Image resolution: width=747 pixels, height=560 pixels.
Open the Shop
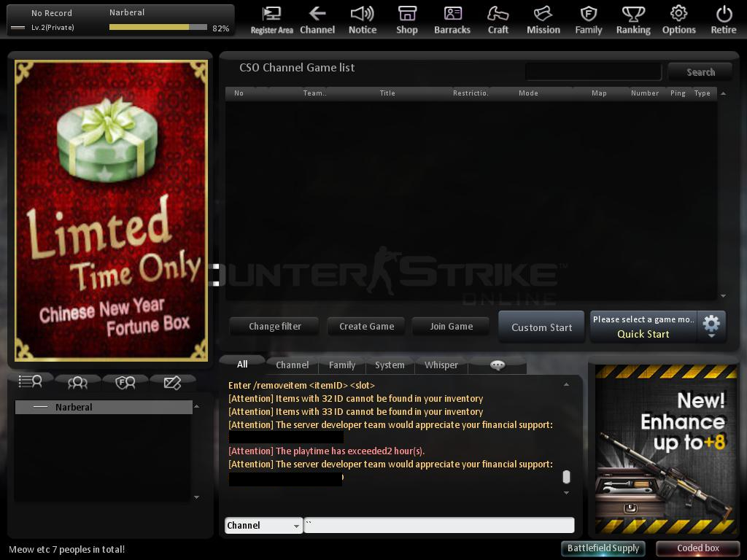tap(407, 20)
